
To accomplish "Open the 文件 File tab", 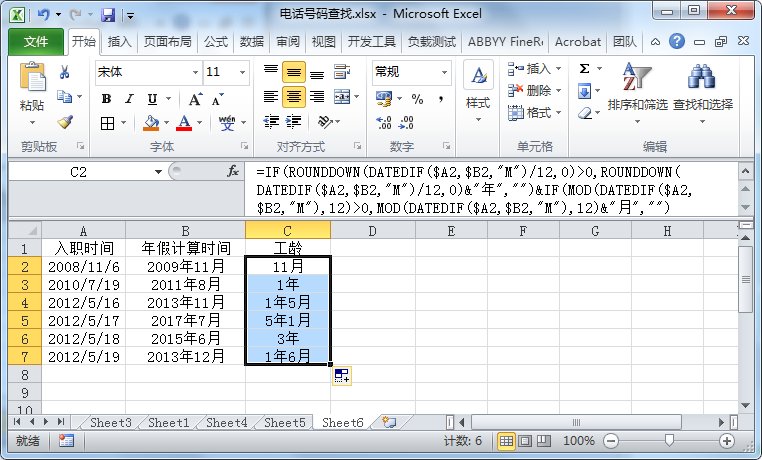I will click(36, 42).
